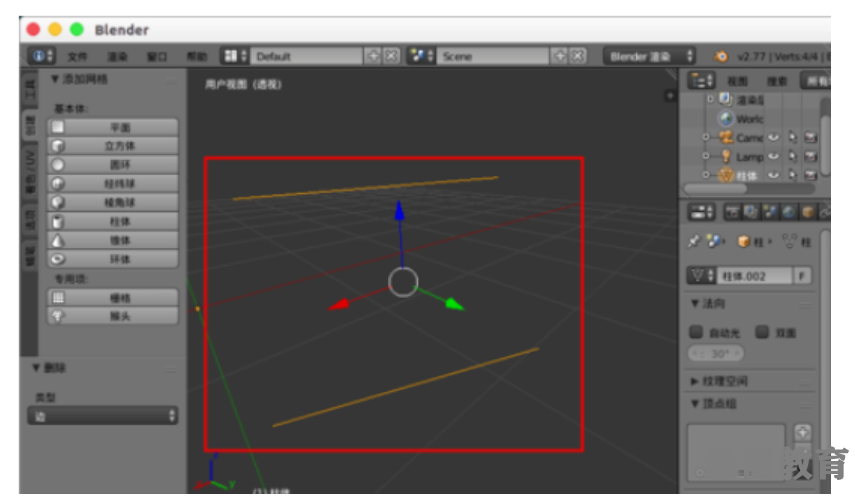The width and height of the screenshot is (855, 503).
Task: Open the 渲染 (Render) menu
Action: [117, 56]
